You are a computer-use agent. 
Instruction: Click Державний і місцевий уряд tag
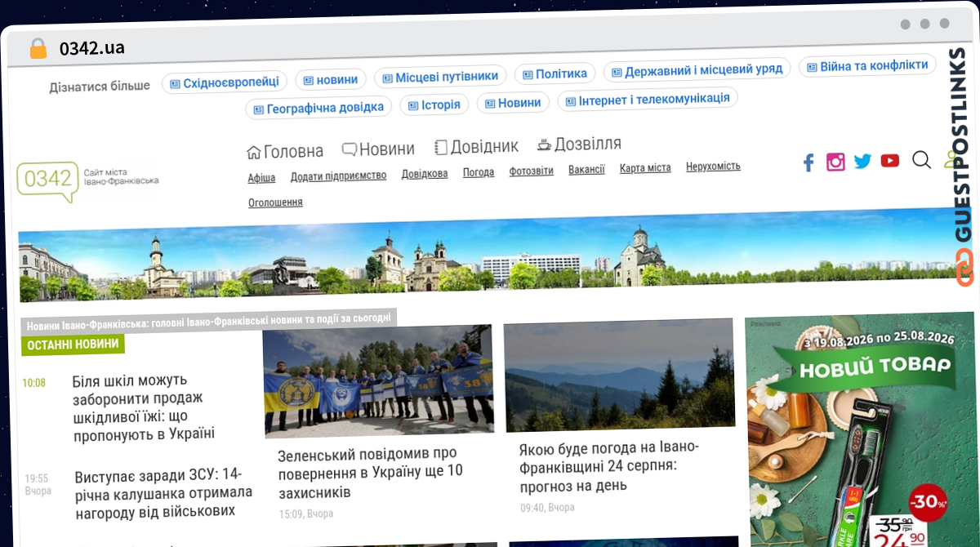(x=697, y=70)
